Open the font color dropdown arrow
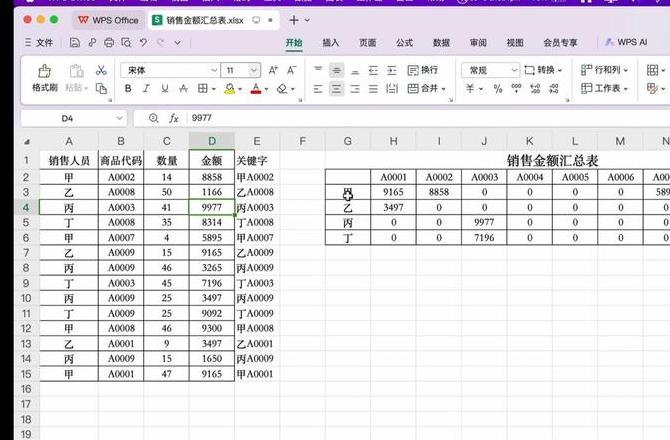The height and width of the screenshot is (440, 670). tap(267, 89)
